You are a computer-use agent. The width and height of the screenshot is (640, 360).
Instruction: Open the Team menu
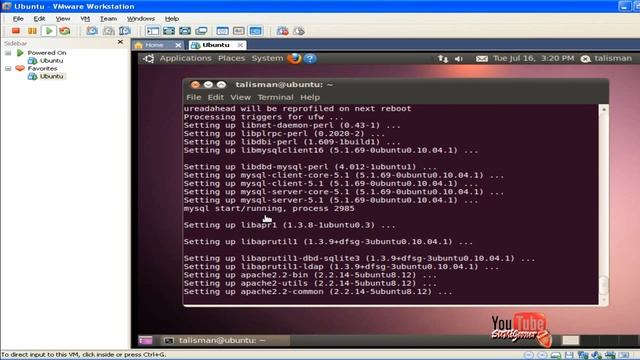[109, 19]
